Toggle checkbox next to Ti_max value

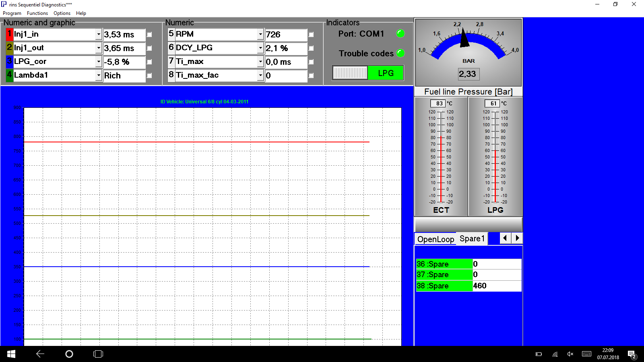[x=311, y=62]
